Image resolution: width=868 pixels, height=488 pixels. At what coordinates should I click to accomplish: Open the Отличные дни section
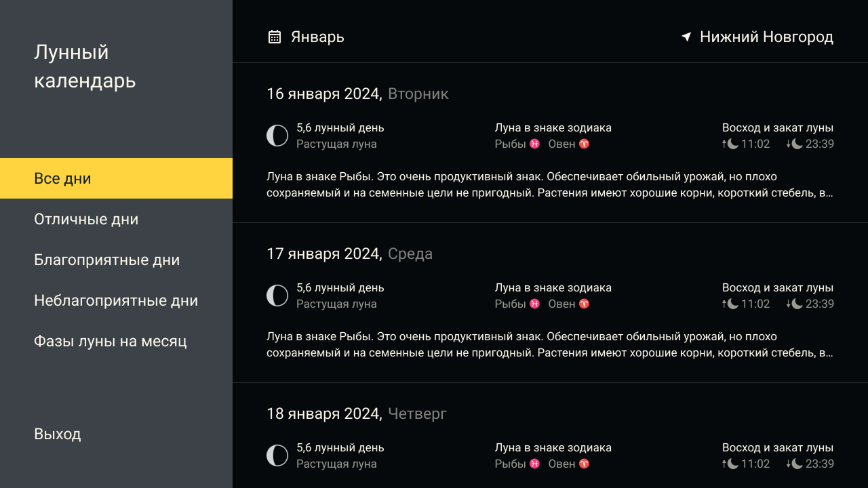pos(86,219)
